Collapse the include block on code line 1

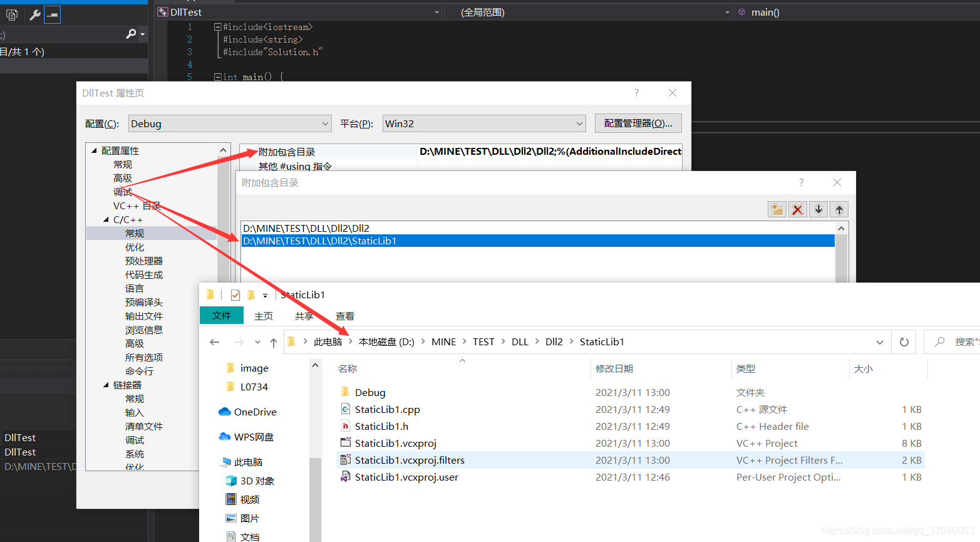(x=217, y=27)
